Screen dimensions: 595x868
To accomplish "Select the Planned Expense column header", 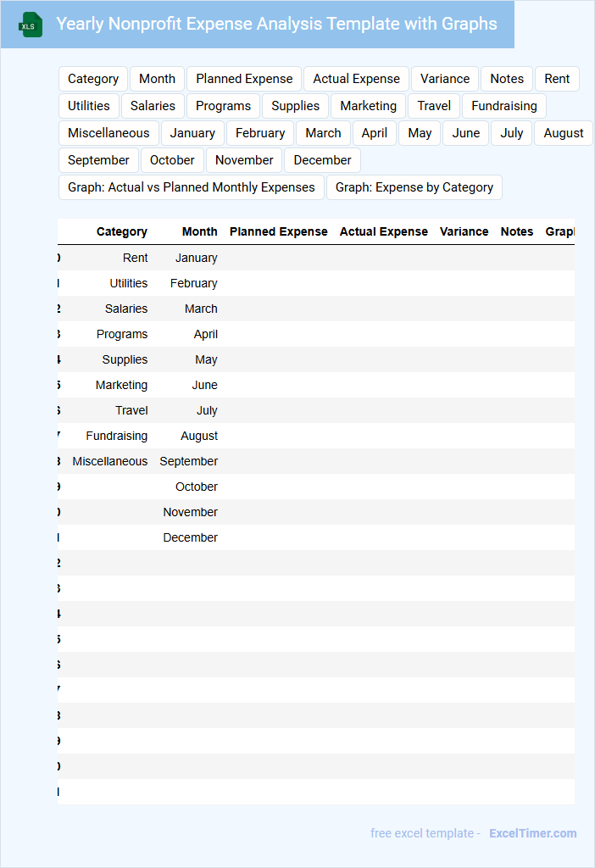I will click(279, 231).
